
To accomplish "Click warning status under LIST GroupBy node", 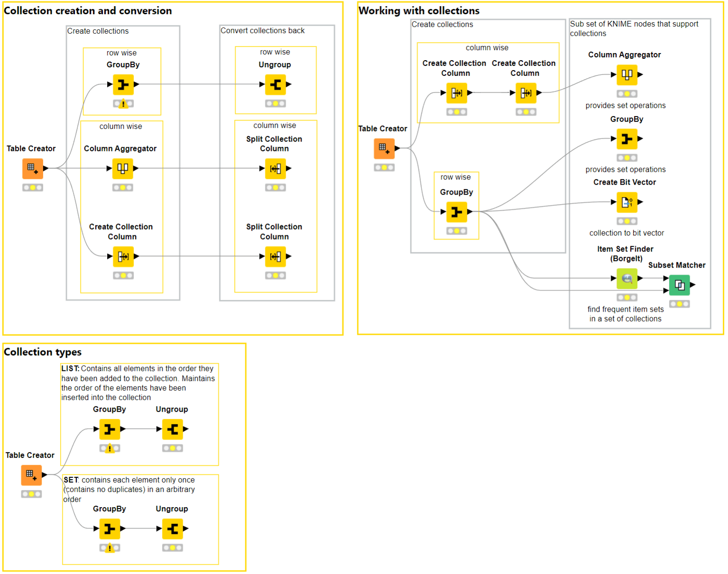I will pyautogui.click(x=109, y=448).
